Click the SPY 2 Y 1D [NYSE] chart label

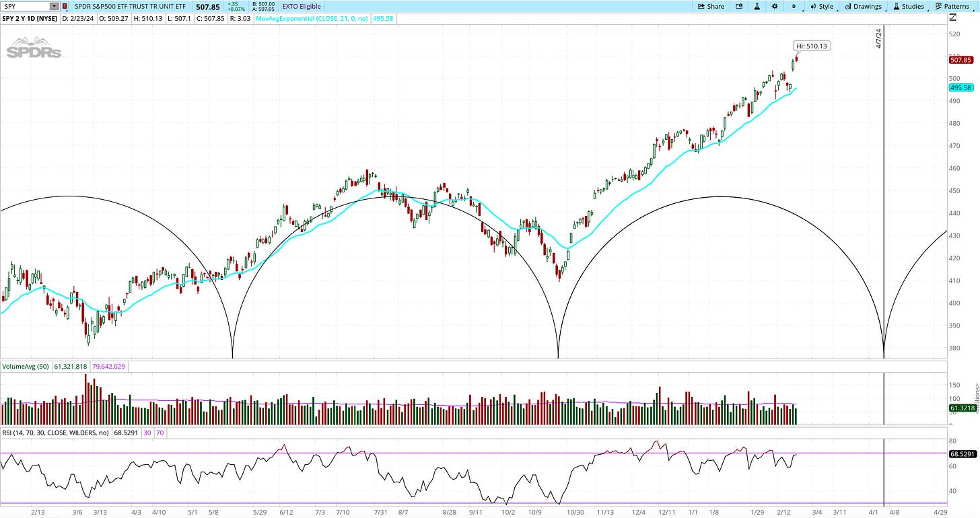(x=31, y=19)
